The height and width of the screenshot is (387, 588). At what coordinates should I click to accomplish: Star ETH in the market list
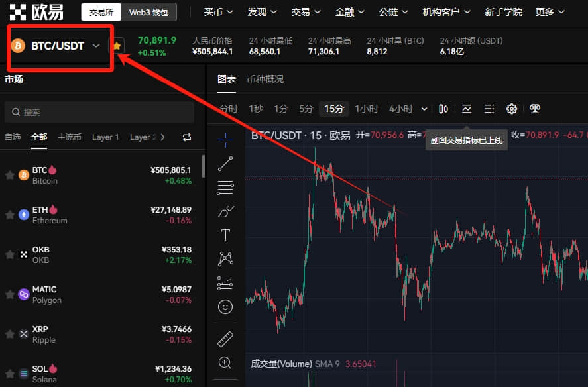[10, 215]
